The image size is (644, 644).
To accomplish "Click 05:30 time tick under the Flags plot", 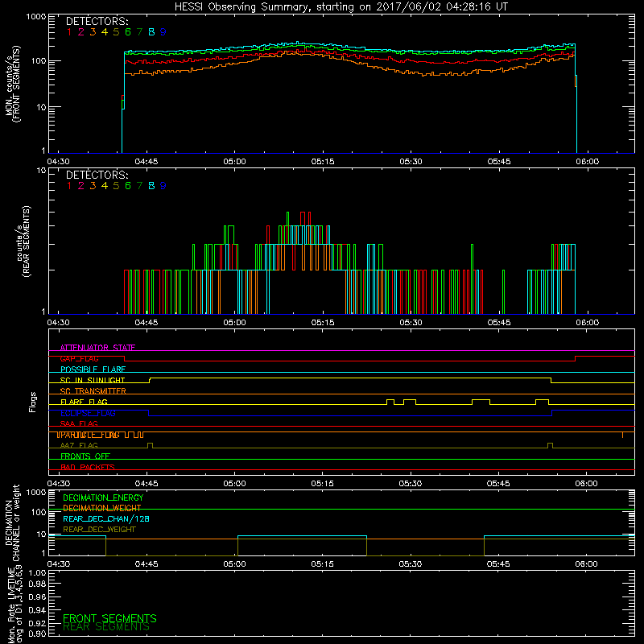I will tap(411, 484).
